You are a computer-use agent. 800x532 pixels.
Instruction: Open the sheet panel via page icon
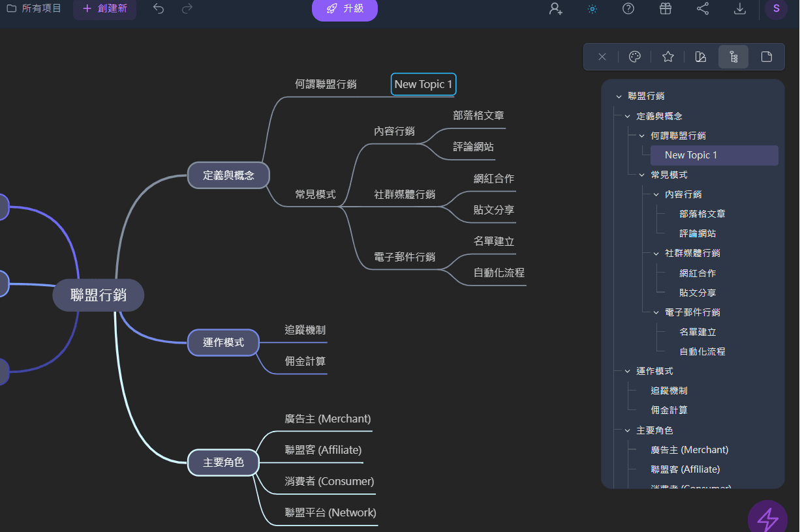pos(766,57)
